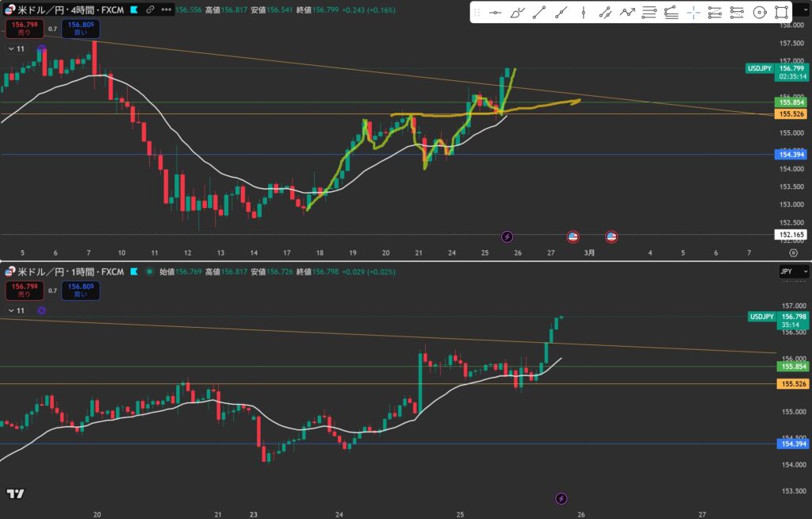Click the green market status dot on 1-hour chart
The height and width of the screenshot is (519, 812).
coord(148,272)
